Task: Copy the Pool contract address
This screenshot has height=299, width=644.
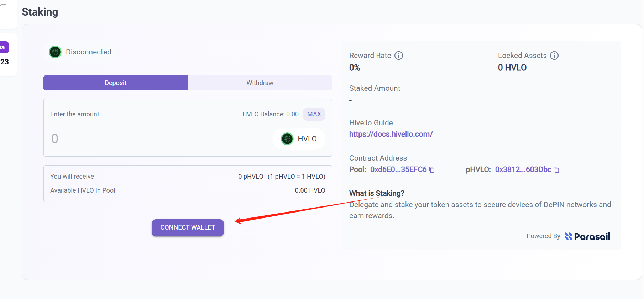Action: pyautogui.click(x=432, y=170)
